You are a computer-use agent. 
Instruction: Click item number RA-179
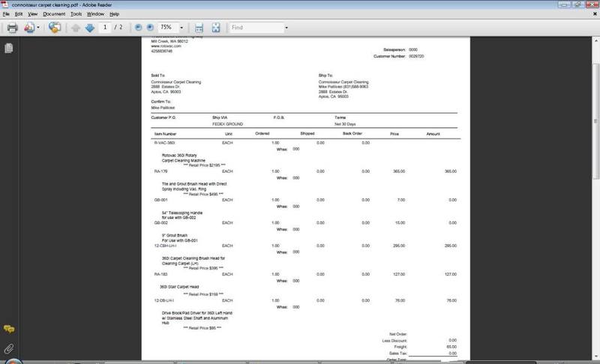[x=160, y=172]
